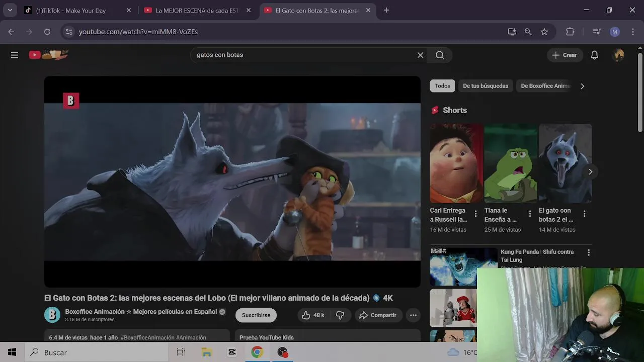Open the YouTube account avatar menu

618,55
